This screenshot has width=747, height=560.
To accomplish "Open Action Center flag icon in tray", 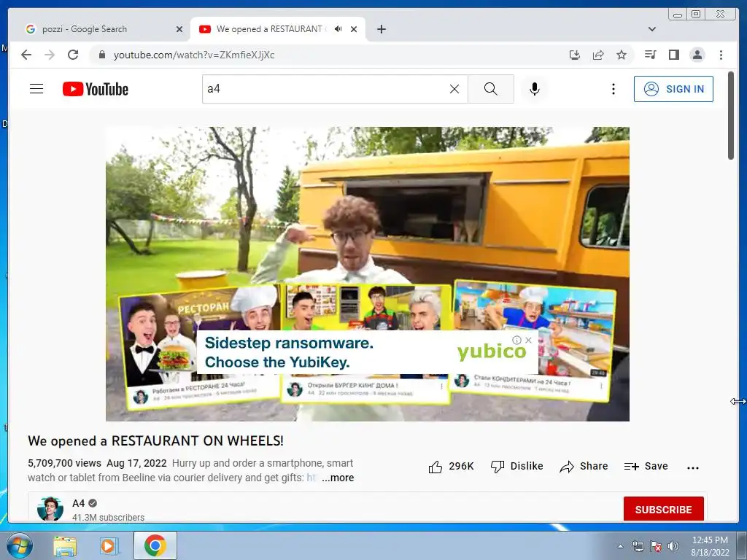I will tap(656, 546).
